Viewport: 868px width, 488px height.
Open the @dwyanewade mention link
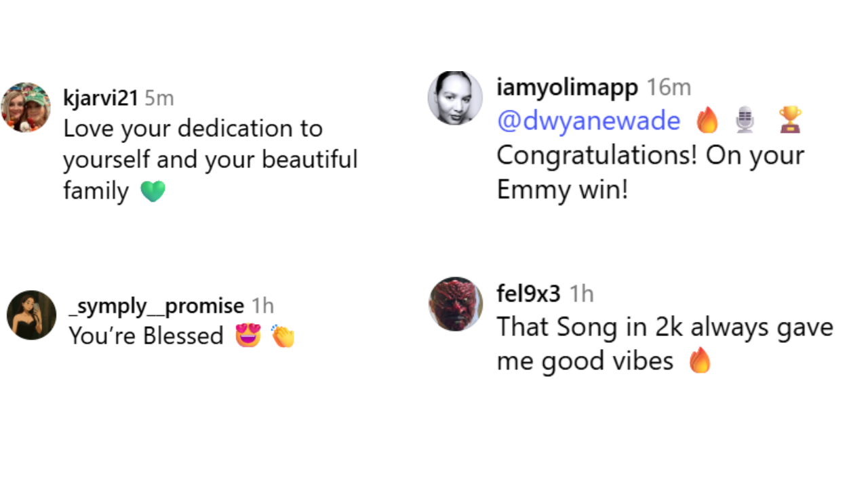tap(588, 121)
